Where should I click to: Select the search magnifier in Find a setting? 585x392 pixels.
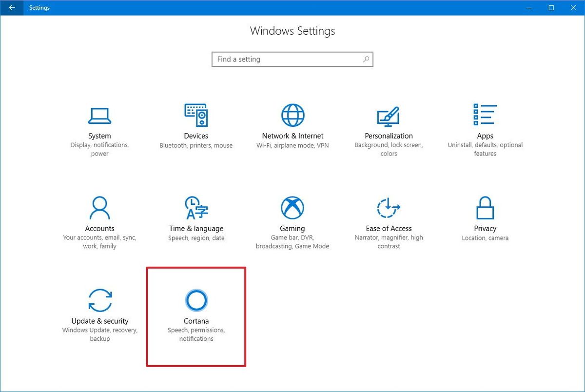pos(366,59)
